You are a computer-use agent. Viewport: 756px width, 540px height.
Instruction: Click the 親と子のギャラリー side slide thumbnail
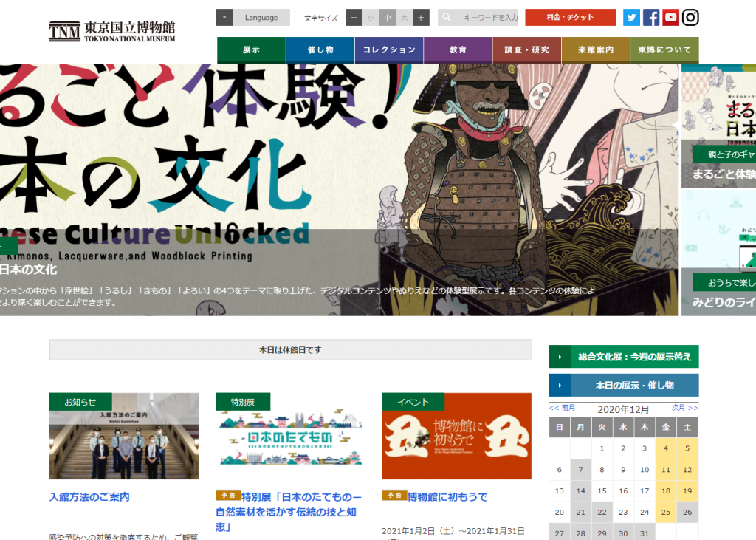(x=718, y=126)
